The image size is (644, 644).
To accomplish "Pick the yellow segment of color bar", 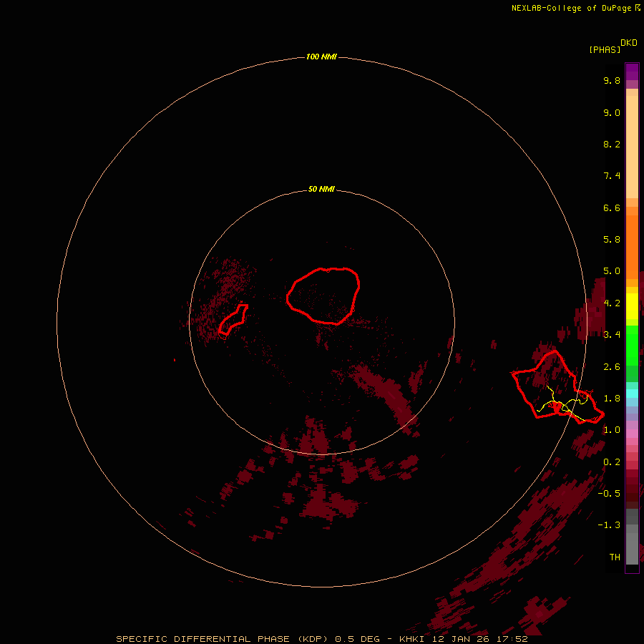I will click(632, 306).
